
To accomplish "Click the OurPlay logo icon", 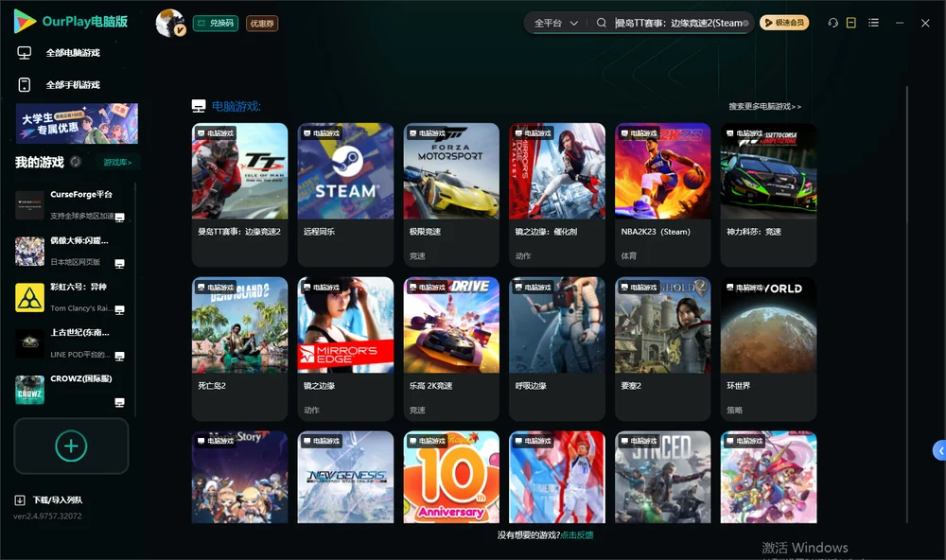I will pos(25,21).
